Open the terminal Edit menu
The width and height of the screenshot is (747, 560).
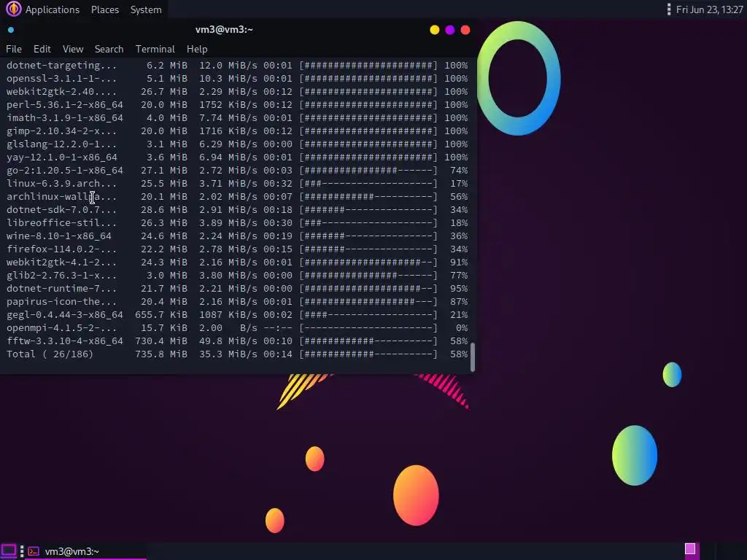[42, 49]
